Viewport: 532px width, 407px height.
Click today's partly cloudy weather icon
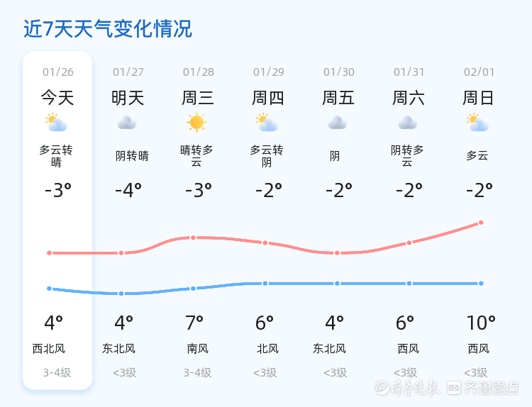56,123
